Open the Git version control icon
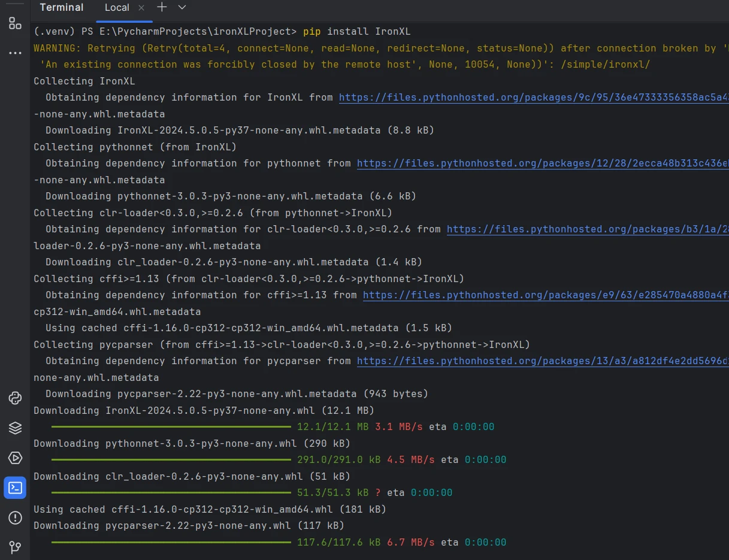729x560 pixels. [x=15, y=547]
